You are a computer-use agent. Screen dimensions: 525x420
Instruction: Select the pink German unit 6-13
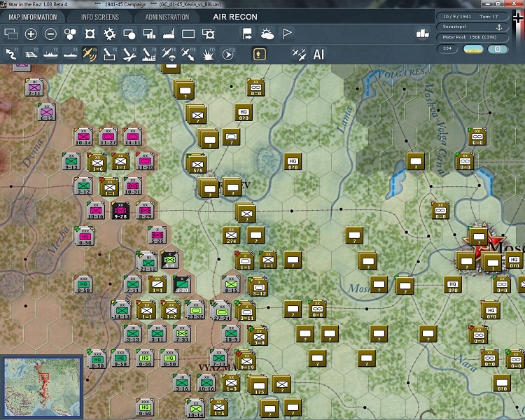[47, 112]
